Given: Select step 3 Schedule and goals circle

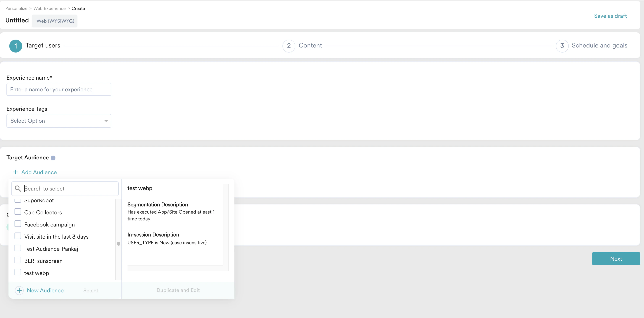Looking at the screenshot, I should click(562, 46).
